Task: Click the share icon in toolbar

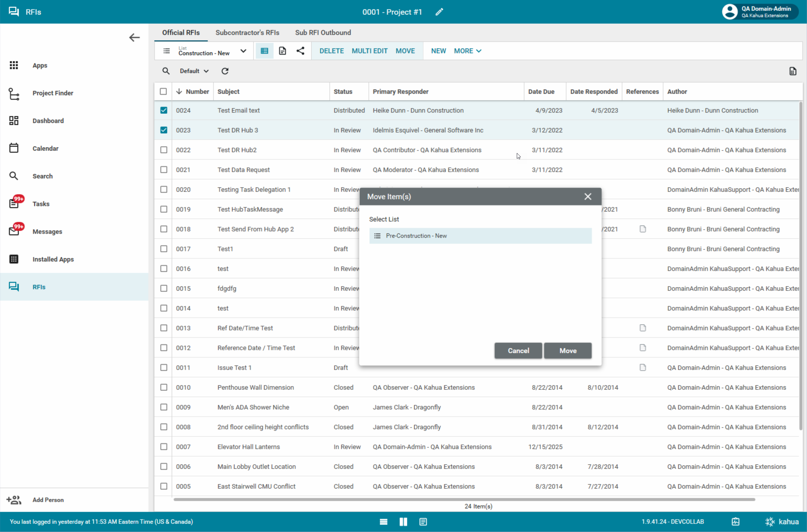Action: (300, 51)
